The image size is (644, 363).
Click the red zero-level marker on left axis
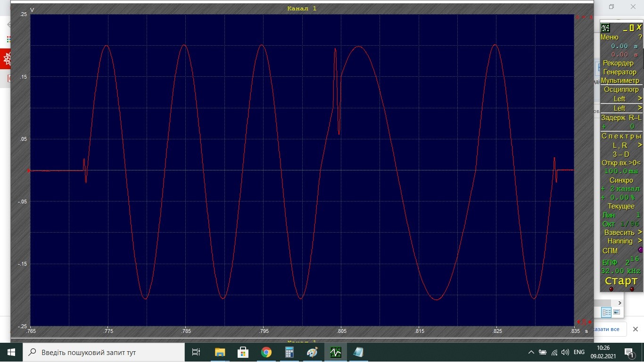pyautogui.click(x=28, y=170)
